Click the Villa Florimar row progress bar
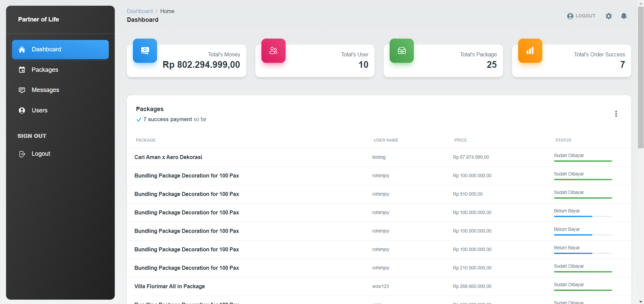Viewport: 644px width, 304px height. click(x=583, y=290)
